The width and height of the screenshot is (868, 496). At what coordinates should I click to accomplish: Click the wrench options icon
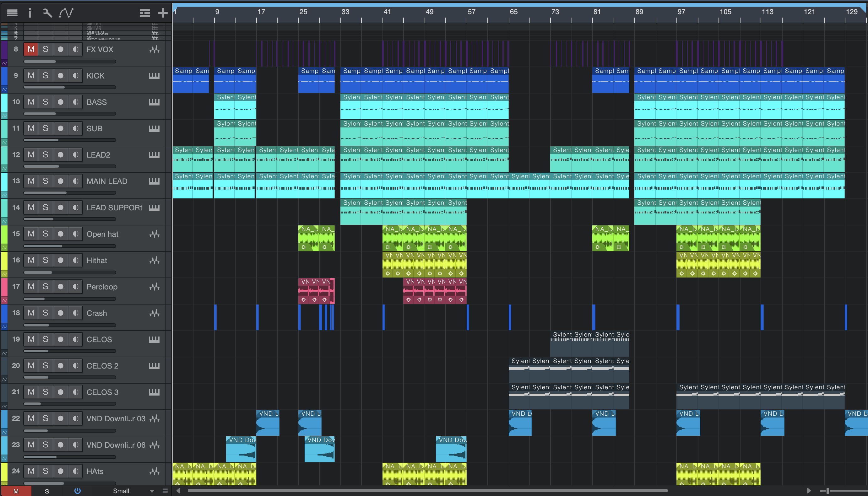tap(47, 13)
